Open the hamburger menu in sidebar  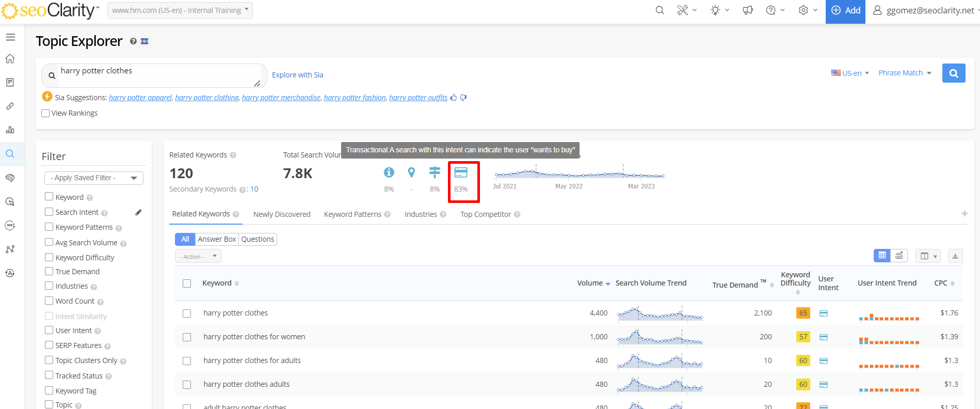[10, 37]
